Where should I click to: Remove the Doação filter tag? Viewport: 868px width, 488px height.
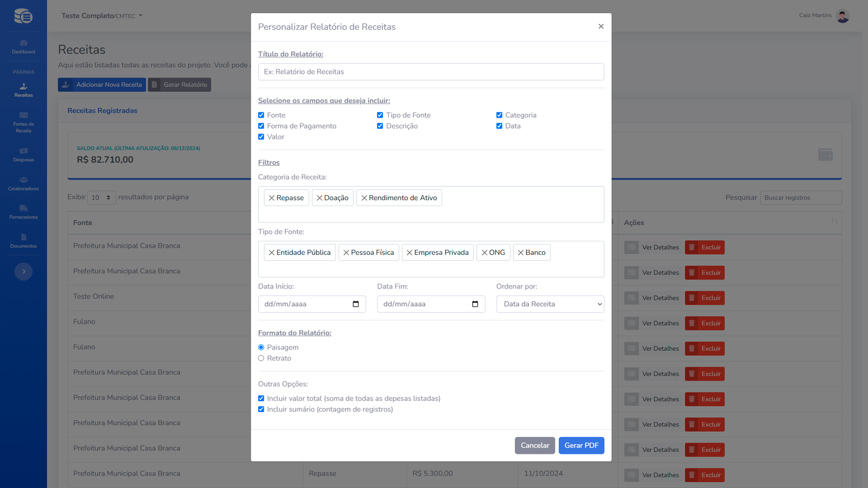coord(320,198)
